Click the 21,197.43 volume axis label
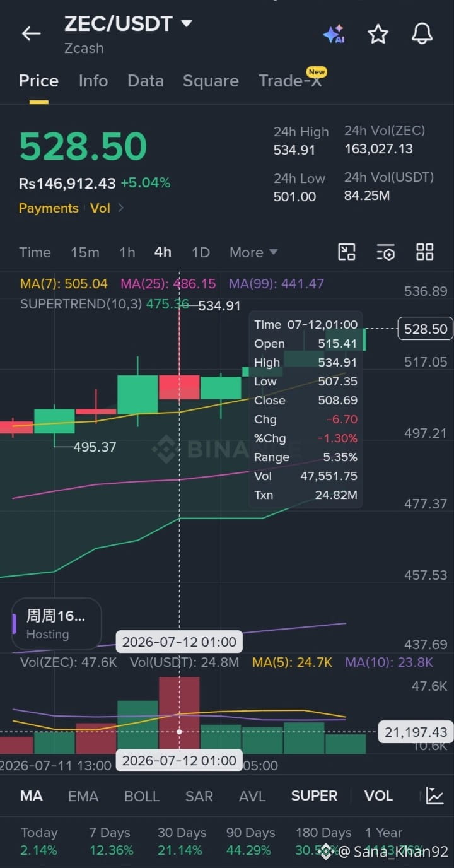The width and height of the screenshot is (454, 868). (416, 732)
